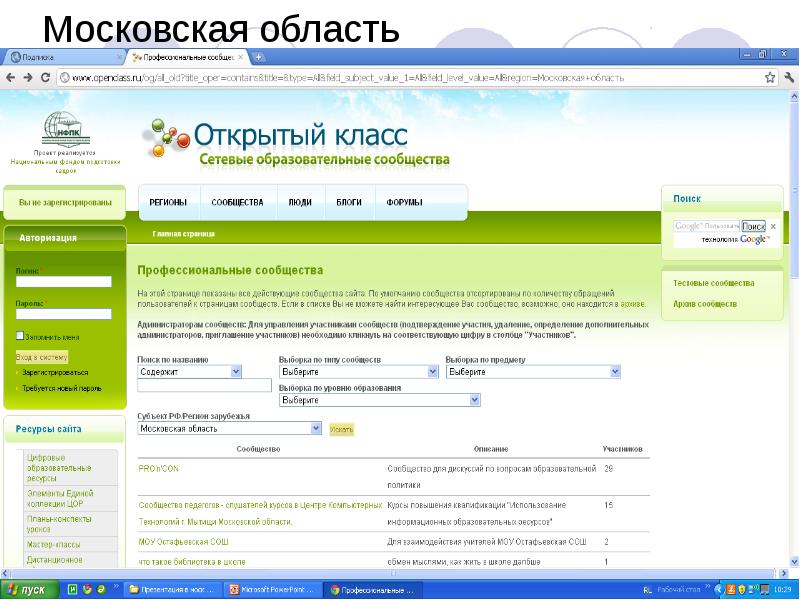Viewport: 800px width, 600px height.
Task: Open Содержит search operator dropdown
Action: [x=189, y=372]
